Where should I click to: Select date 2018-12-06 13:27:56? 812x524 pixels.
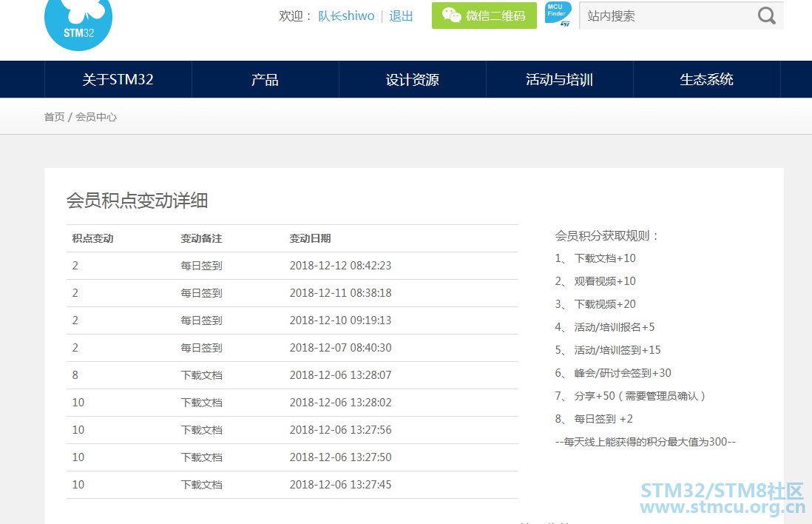click(340, 430)
